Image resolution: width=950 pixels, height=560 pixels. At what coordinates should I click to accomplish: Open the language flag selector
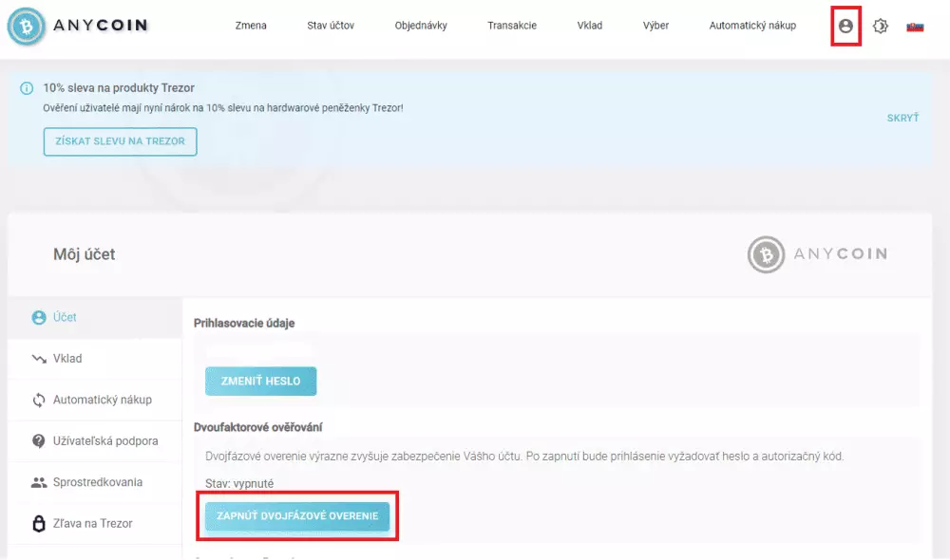pyautogui.click(x=915, y=27)
